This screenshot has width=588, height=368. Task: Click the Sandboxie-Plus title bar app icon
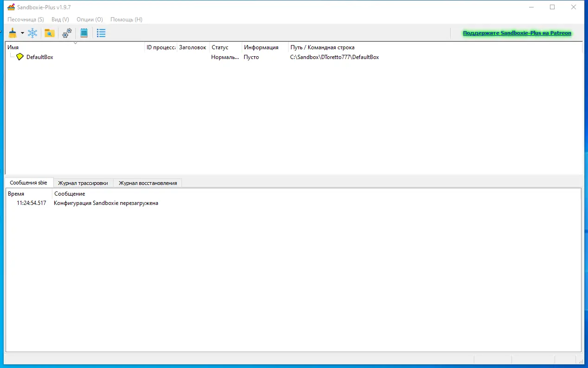click(x=11, y=7)
